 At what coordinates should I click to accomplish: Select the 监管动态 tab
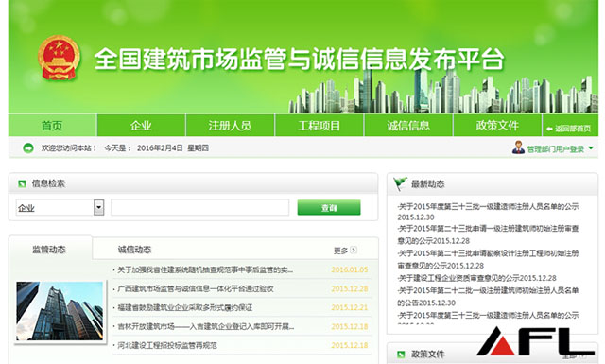click(x=49, y=250)
